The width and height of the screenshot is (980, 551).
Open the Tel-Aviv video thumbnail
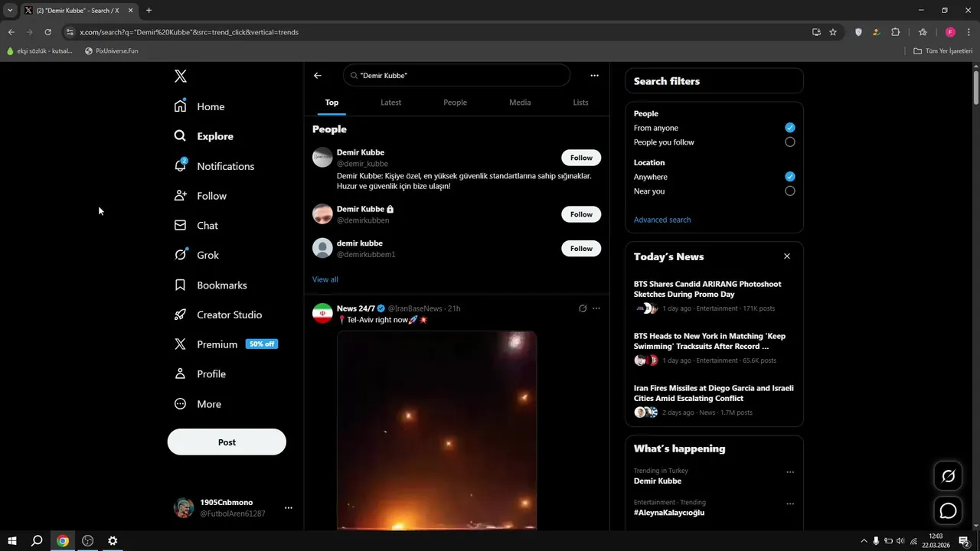click(x=436, y=430)
